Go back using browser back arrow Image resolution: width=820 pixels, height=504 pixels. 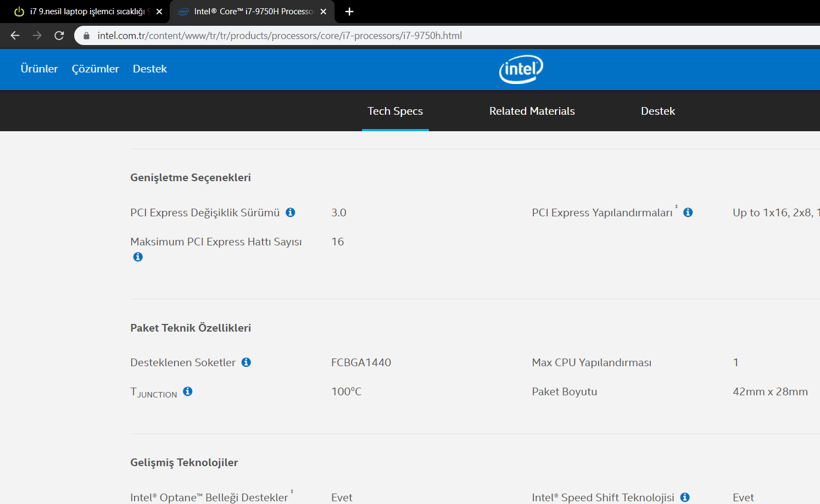coord(15,36)
